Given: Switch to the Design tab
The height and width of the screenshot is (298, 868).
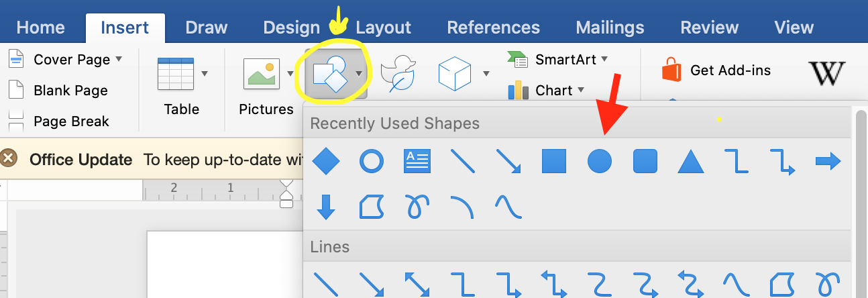Looking at the screenshot, I should pos(291,28).
